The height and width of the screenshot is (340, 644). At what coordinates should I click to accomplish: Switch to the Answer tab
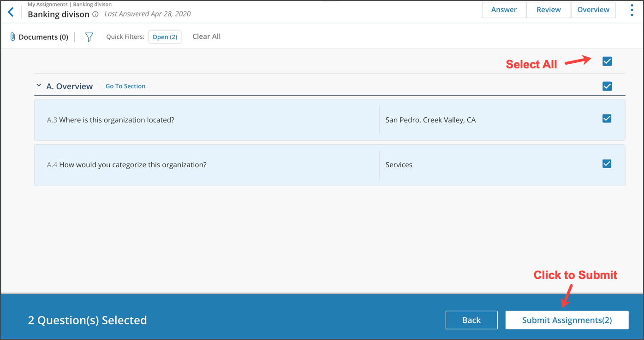(x=504, y=10)
